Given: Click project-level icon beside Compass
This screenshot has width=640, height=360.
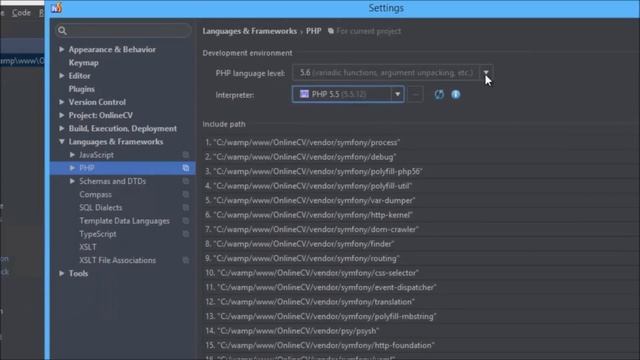Looking at the screenshot, I should pos(186,195).
